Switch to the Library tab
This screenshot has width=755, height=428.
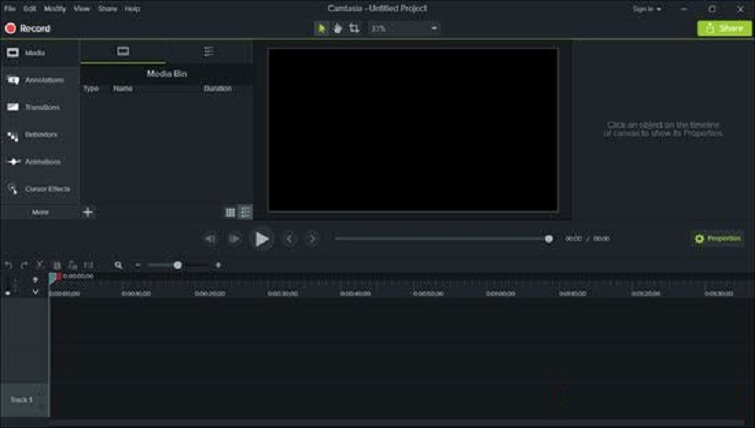coord(208,51)
